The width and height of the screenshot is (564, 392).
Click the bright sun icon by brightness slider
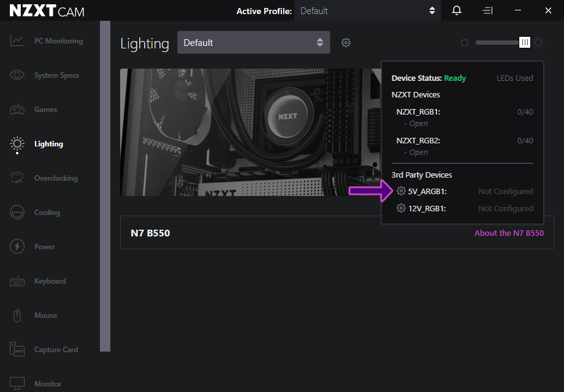(x=538, y=42)
